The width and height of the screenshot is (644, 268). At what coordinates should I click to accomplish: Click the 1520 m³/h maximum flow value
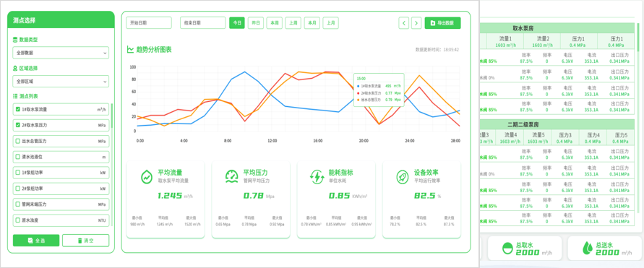pos(192,225)
